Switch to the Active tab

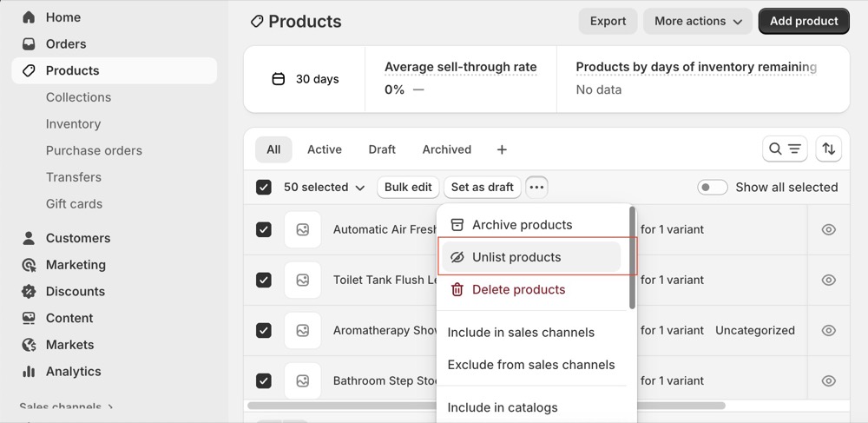(325, 149)
